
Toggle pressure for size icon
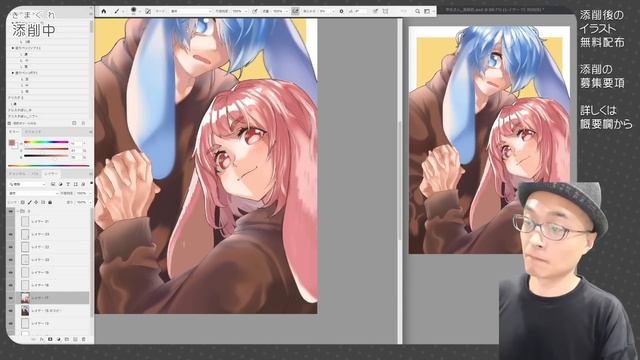[375, 11]
